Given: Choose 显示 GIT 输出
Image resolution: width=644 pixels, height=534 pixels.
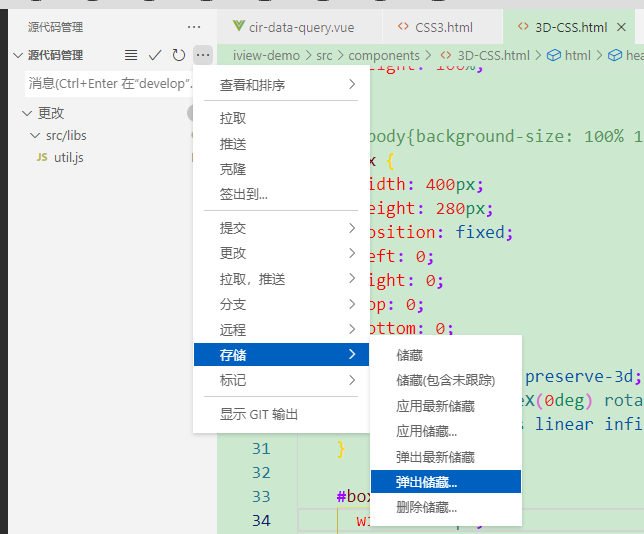Looking at the screenshot, I should pyautogui.click(x=281, y=414).
